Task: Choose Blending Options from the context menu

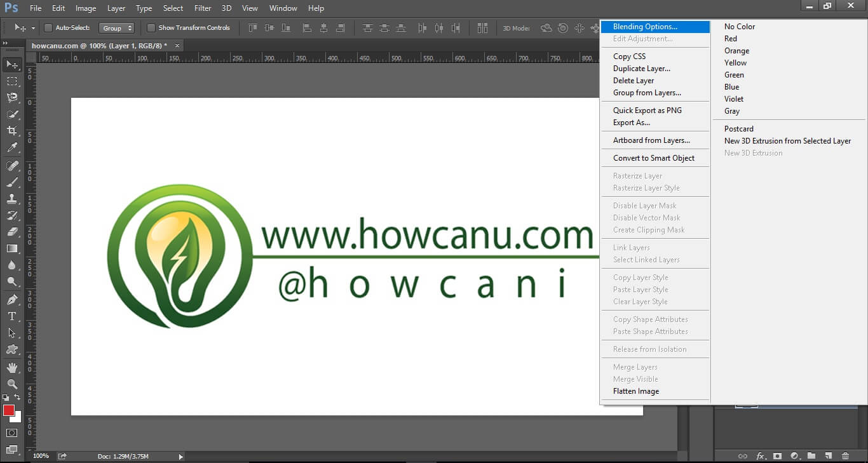Action: point(655,27)
